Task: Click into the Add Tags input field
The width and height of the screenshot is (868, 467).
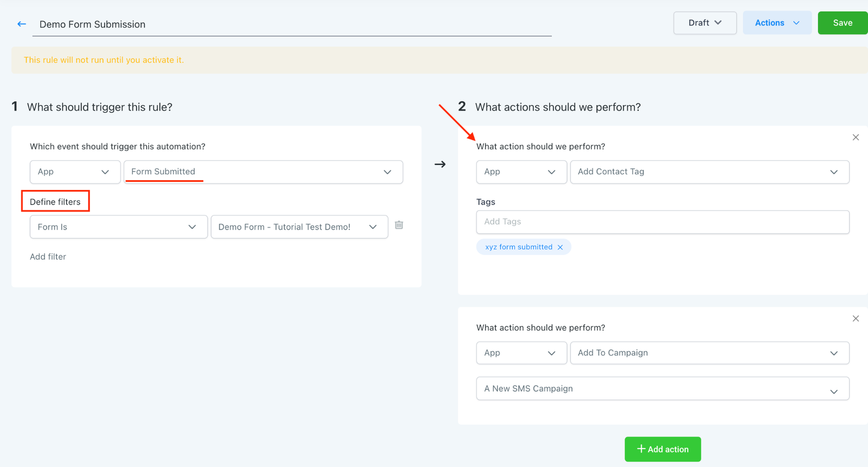Action: click(x=662, y=222)
